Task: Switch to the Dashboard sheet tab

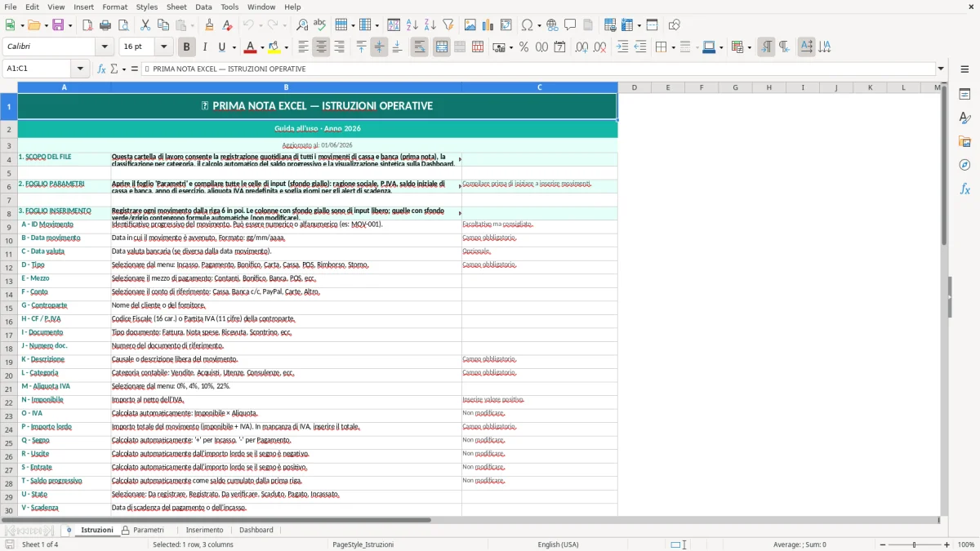Action: [x=256, y=530]
